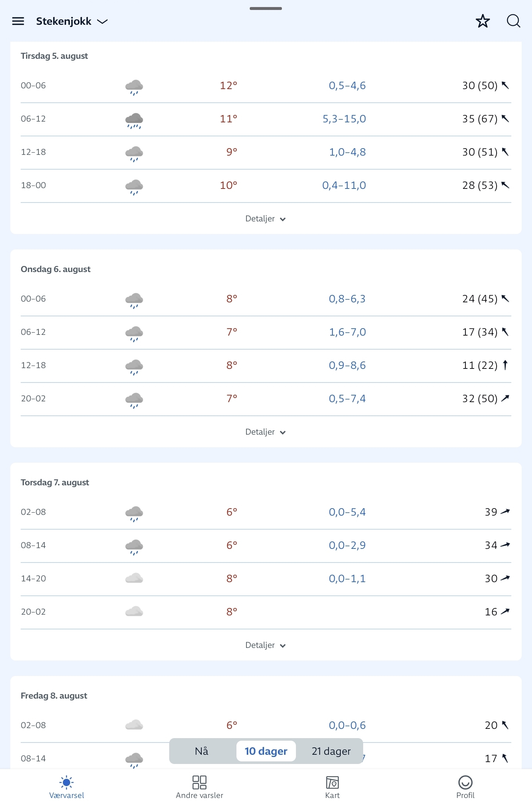Open Torsdag 14-20 cloudy forecast row
532x805 pixels.
[x=266, y=579]
